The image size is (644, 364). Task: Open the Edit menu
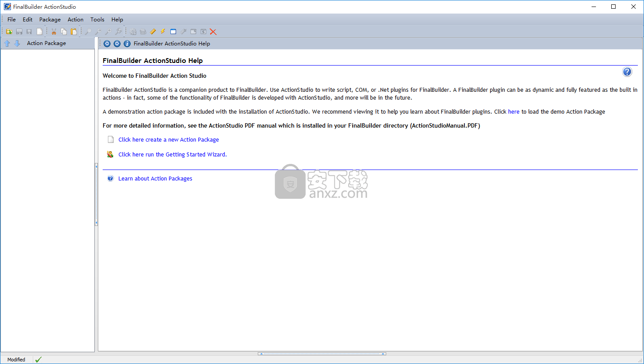(x=28, y=19)
